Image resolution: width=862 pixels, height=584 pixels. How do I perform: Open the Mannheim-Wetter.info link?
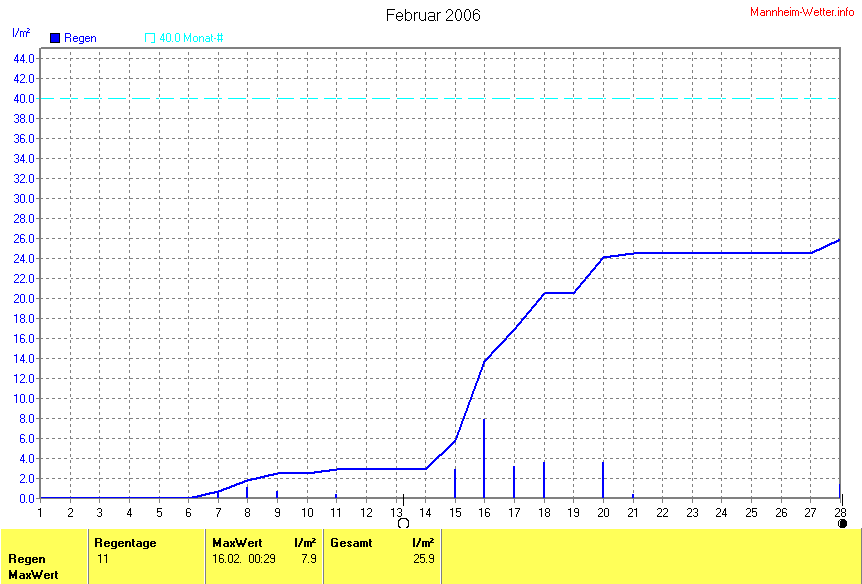(x=803, y=11)
